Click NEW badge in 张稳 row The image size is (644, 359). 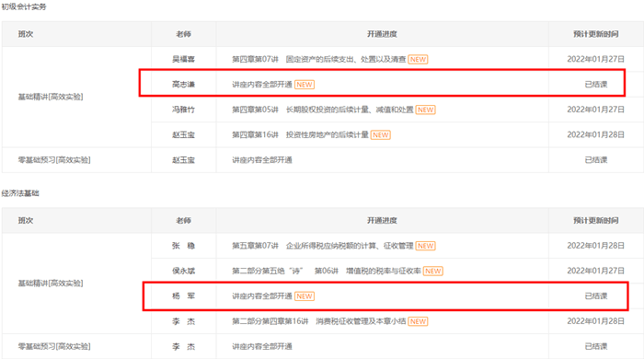(425, 246)
